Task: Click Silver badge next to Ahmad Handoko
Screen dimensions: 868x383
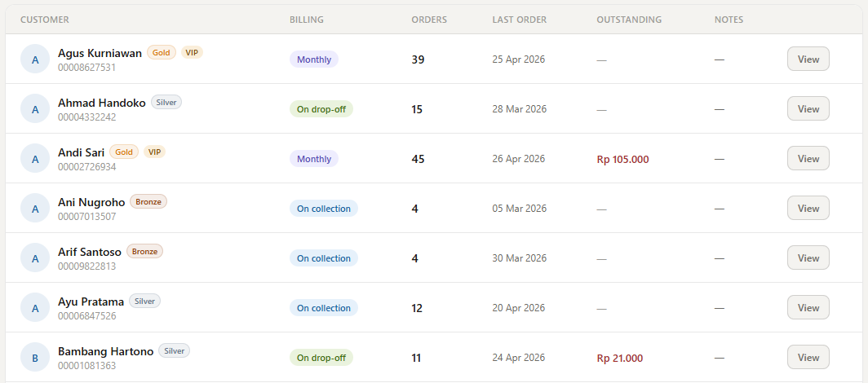Action: click(166, 102)
